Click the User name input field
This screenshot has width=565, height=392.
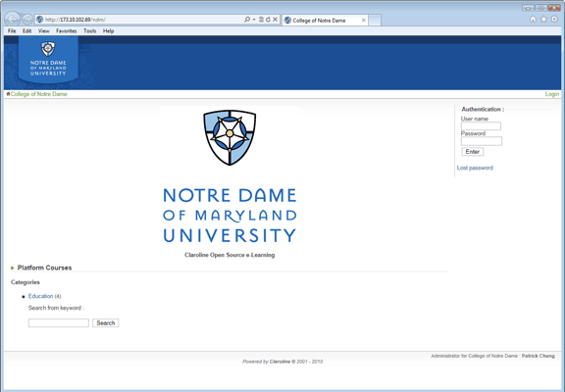point(481,126)
